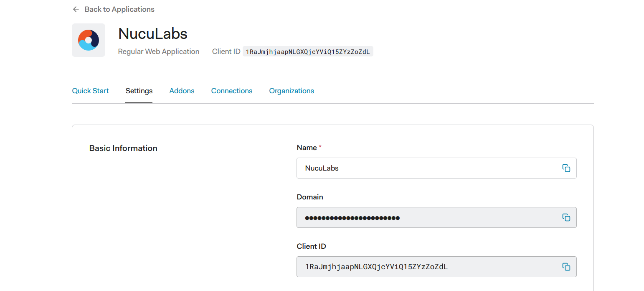Click the NucuLabs application logo
This screenshot has height=291, width=644.
[89, 40]
